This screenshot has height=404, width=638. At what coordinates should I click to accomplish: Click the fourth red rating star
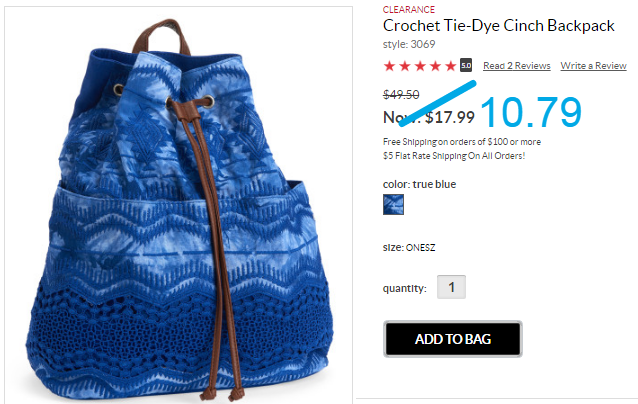tap(435, 66)
